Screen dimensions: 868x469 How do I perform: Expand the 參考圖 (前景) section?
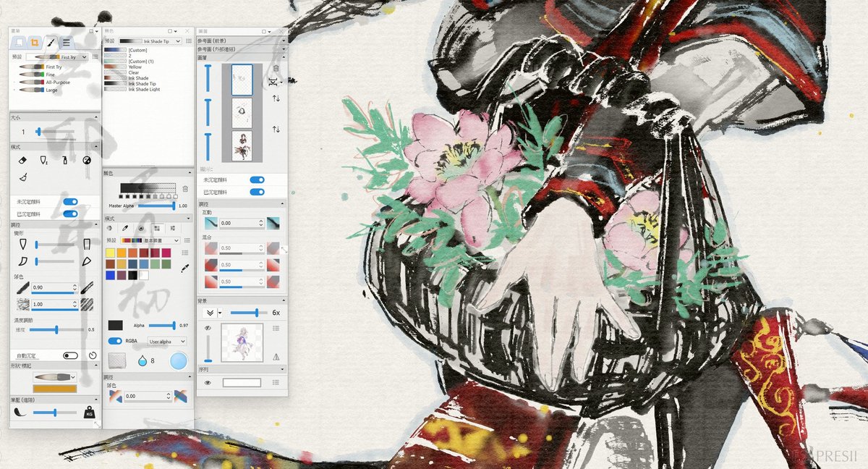click(x=242, y=41)
